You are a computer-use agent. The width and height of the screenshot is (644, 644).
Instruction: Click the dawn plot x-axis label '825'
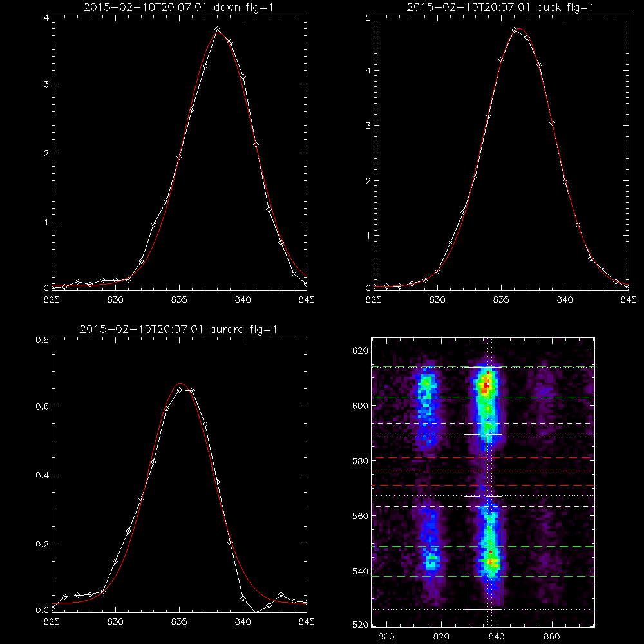coord(52,299)
